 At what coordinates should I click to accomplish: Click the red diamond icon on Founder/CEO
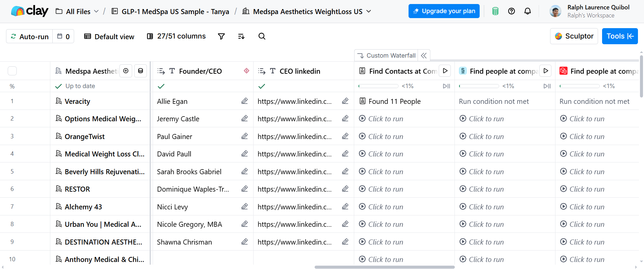tap(247, 71)
